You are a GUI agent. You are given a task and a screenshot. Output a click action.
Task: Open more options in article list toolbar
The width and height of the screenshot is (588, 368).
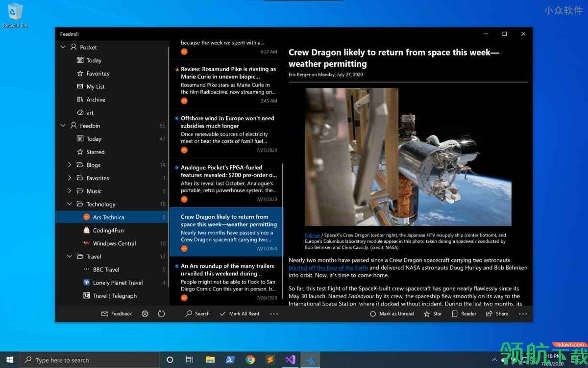click(x=274, y=314)
